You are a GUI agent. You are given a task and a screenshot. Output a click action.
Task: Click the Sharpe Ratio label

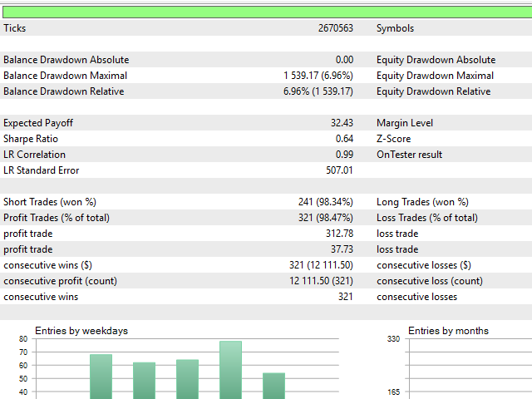(x=31, y=139)
